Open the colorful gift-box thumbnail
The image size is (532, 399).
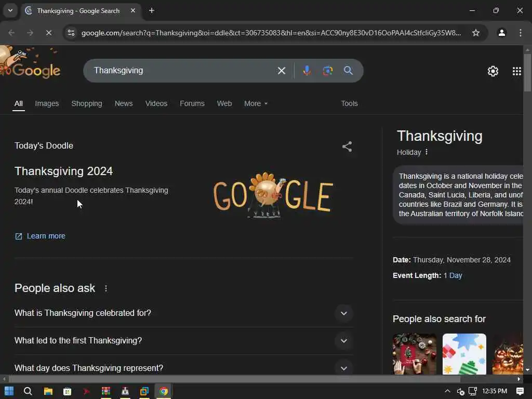(x=464, y=354)
